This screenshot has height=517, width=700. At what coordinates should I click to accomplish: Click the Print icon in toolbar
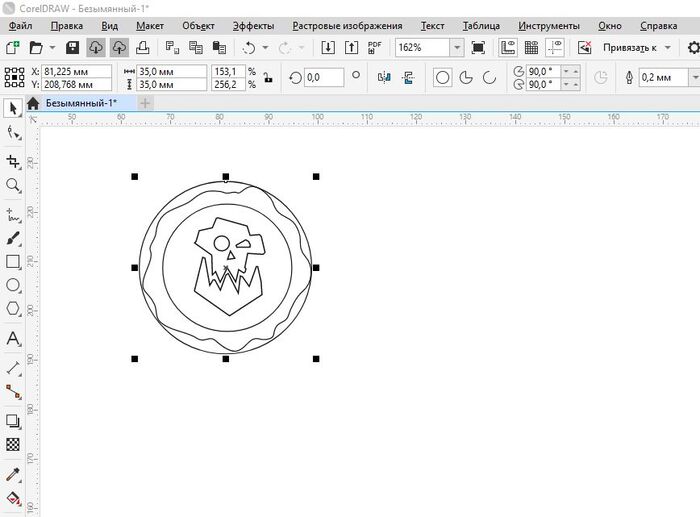[144, 47]
